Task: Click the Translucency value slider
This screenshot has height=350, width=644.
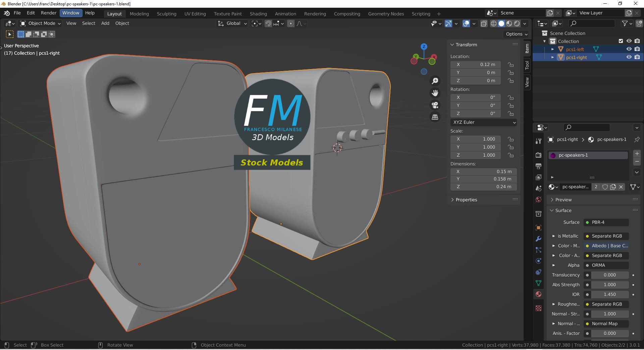Action: [610, 275]
